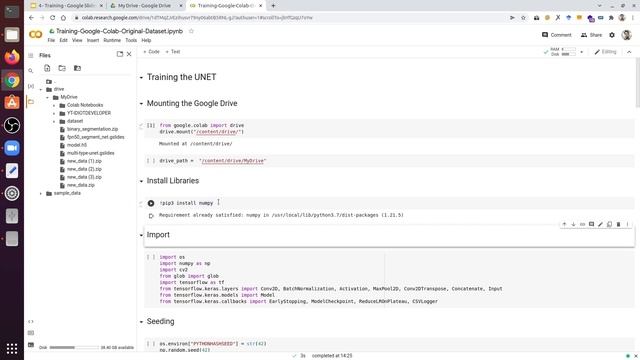
Task: Open the View menu
Action: click(77, 40)
